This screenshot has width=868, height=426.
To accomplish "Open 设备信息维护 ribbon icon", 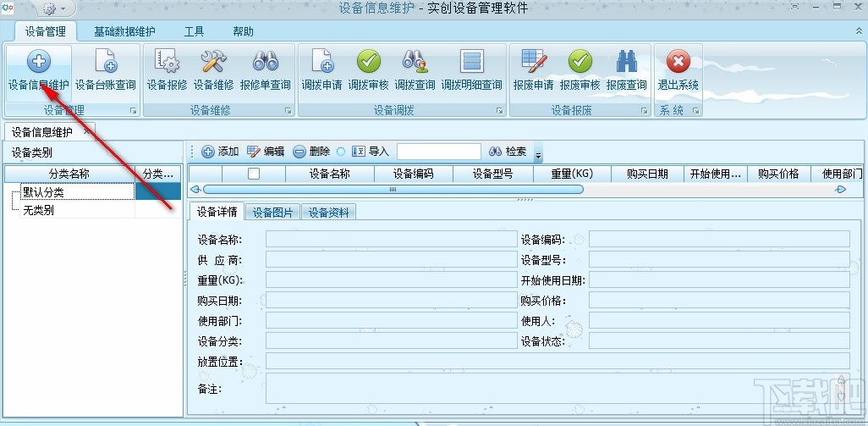I will [39, 72].
